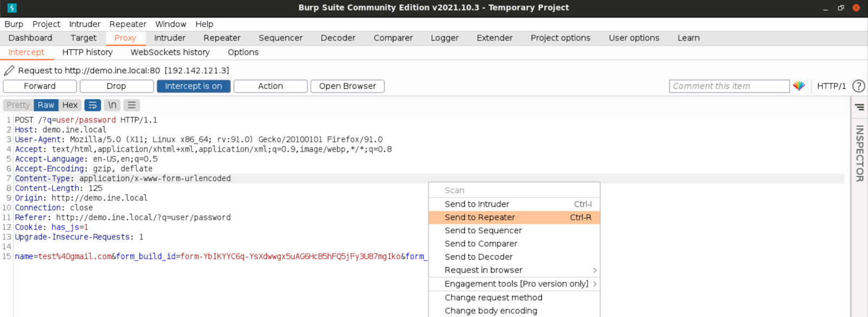Click the pencil edit target icon

[9, 70]
